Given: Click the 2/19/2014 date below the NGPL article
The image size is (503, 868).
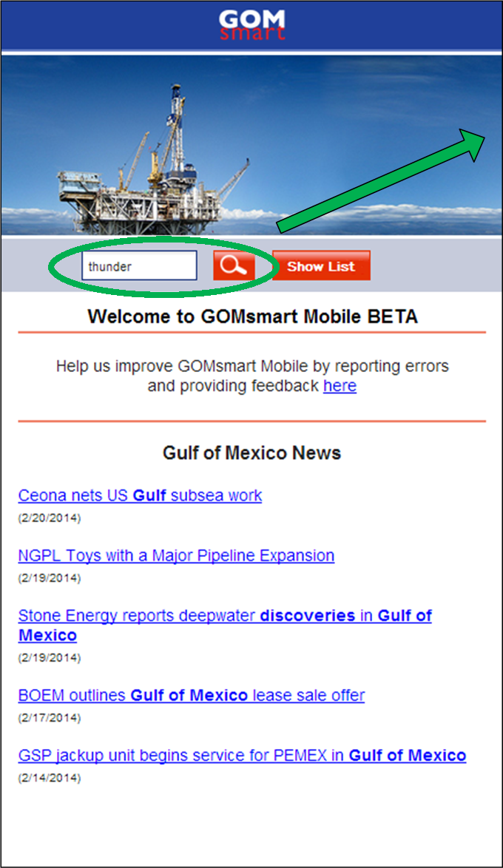Looking at the screenshot, I should [50, 578].
